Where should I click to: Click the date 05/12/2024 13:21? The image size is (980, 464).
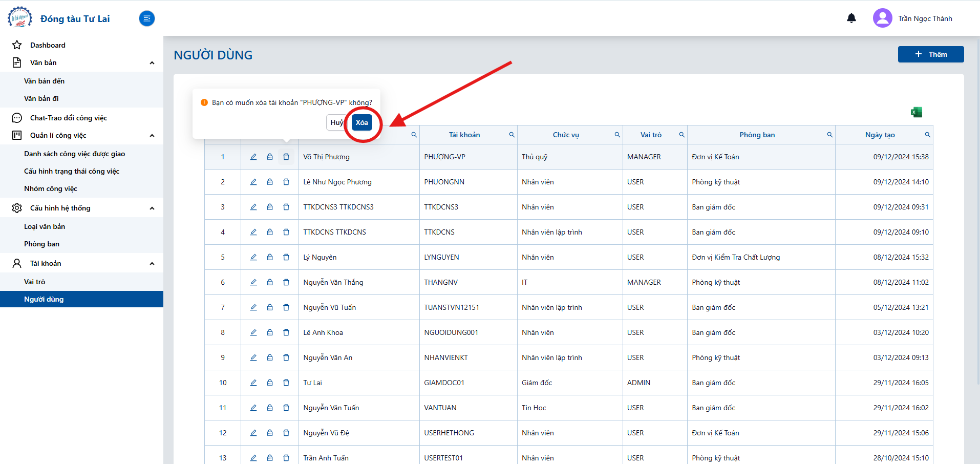pos(901,307)
